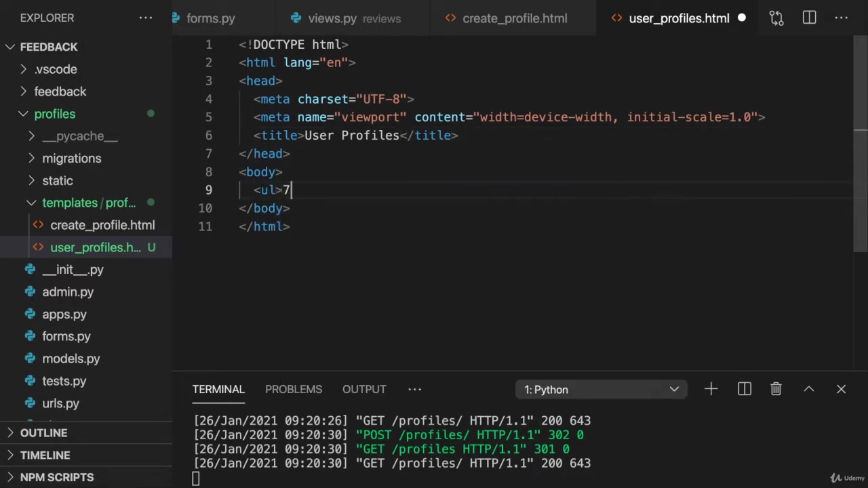Image resolution: width=868 pixels, height=488 pixels.
Task: Split the terminal panel
Action: (744, 389)
